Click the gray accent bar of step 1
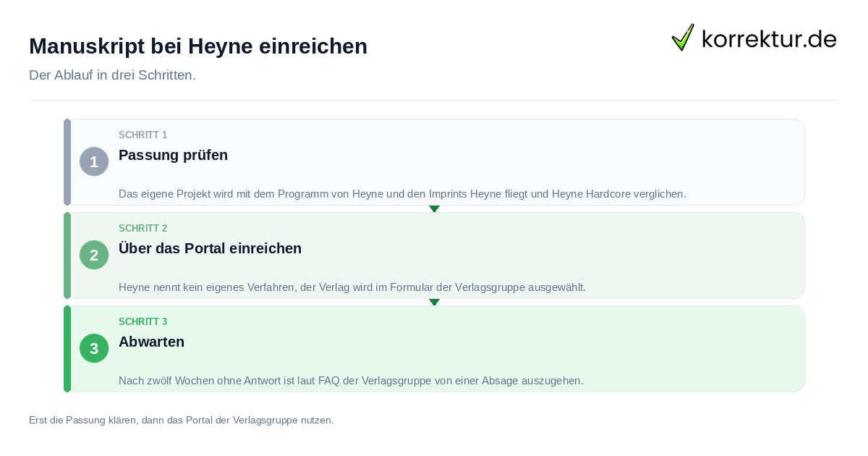Screen dimensions: 868x456 [x=67, y=162]
